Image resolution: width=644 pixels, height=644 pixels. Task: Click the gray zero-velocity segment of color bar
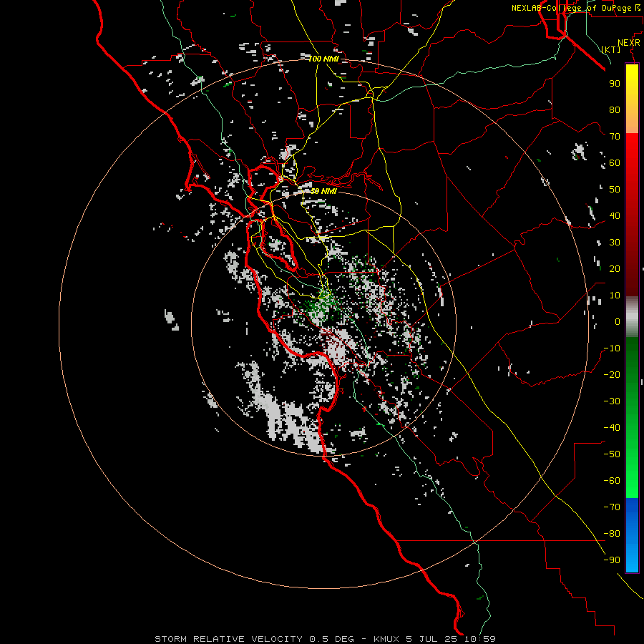(632, 317)
